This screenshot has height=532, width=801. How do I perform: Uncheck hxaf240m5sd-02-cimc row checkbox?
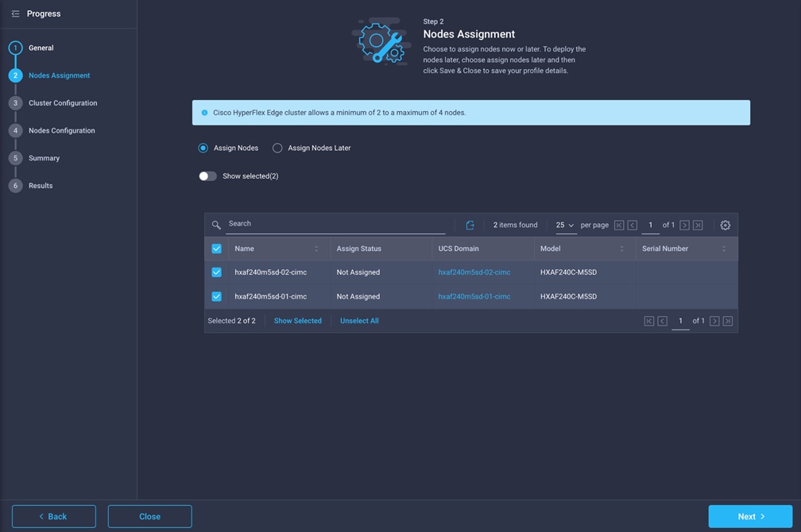click(217, 272)
